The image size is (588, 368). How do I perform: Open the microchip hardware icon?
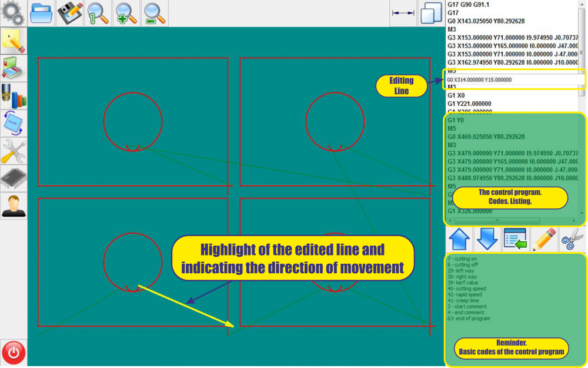click(x=13, y=178)
